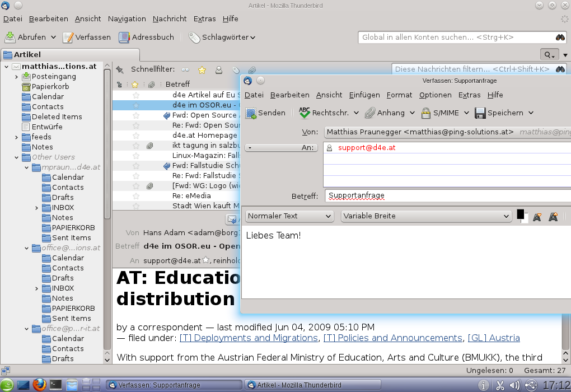571x392 pixels.
Task: Open the 'Normaler Text' paragraph format dropdown
Action: [289, 216]
